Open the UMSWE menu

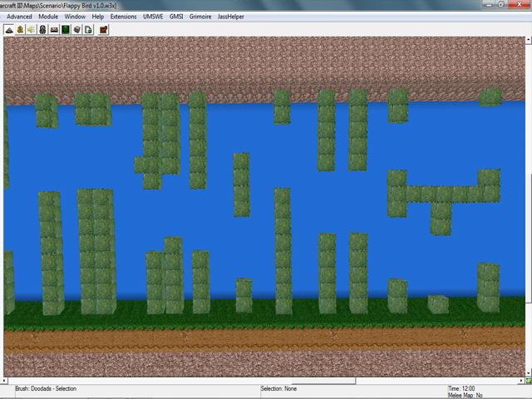pos(153,17)
